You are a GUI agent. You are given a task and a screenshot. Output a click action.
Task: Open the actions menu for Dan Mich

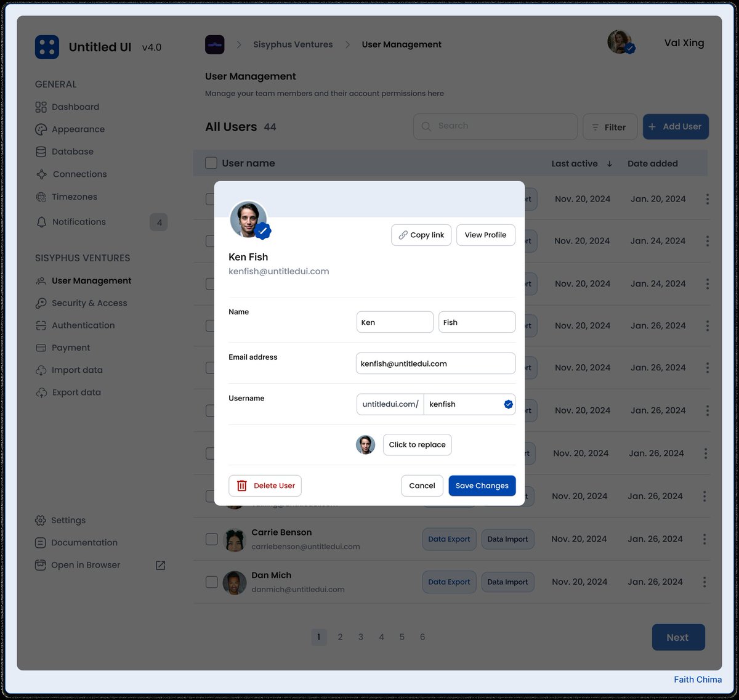click(705, 582)
